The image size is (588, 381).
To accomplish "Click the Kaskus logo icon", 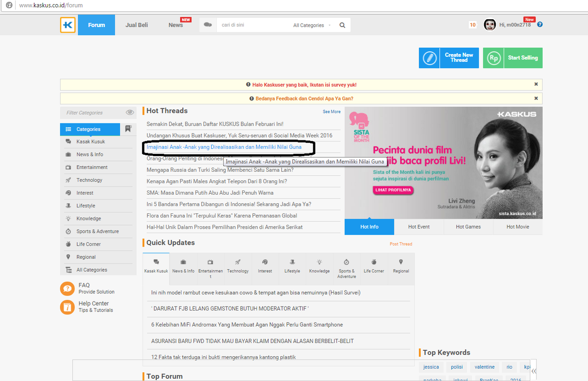I will coord(68,25).
